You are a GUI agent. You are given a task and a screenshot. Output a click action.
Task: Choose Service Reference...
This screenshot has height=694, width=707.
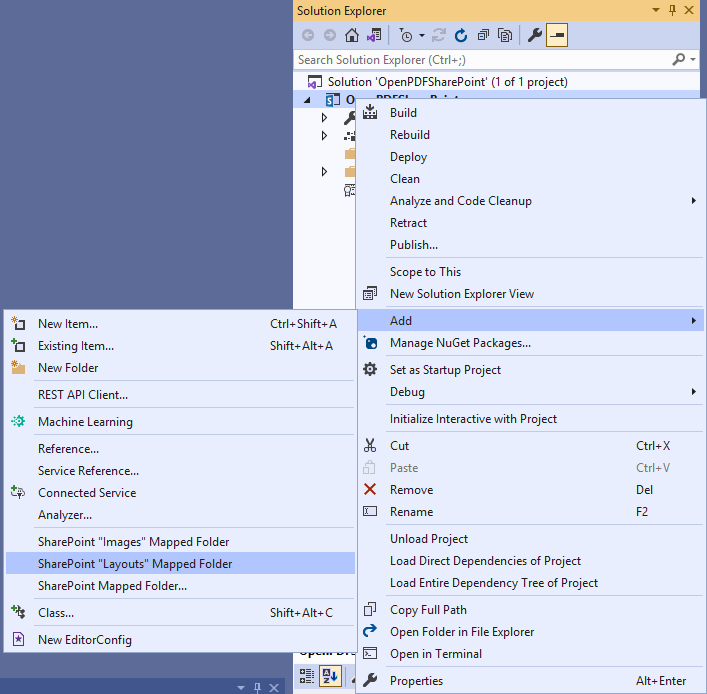180,471
